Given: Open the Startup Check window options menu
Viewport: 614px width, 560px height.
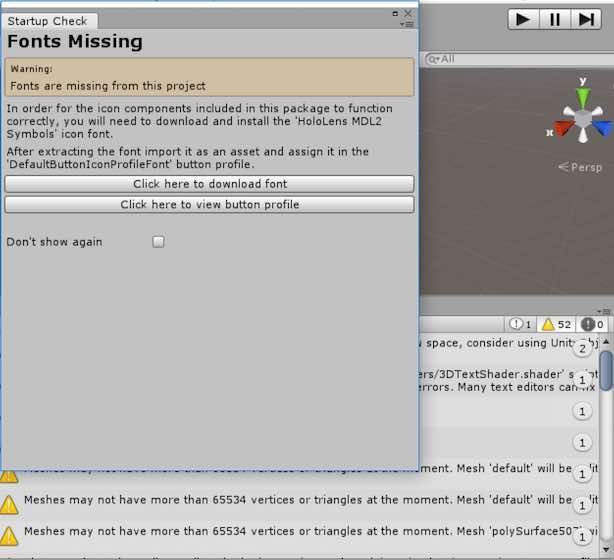Looking at the screenshot, I should tap(407, 24).
